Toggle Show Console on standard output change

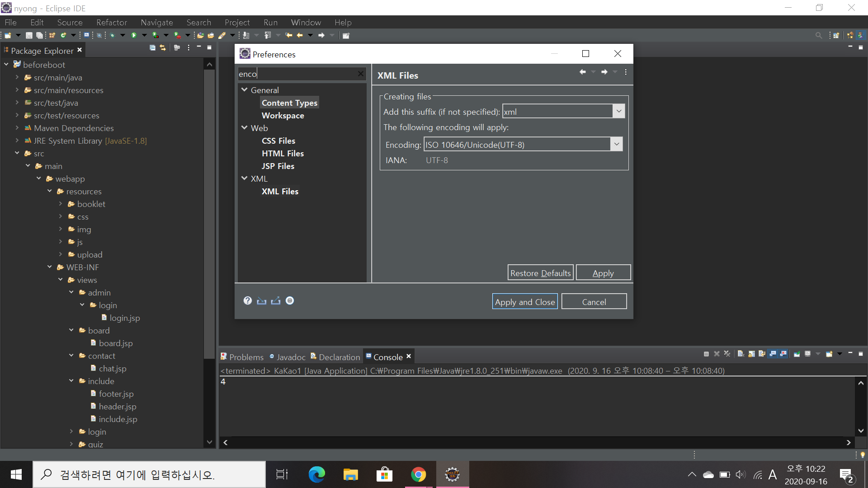[773, 354]
